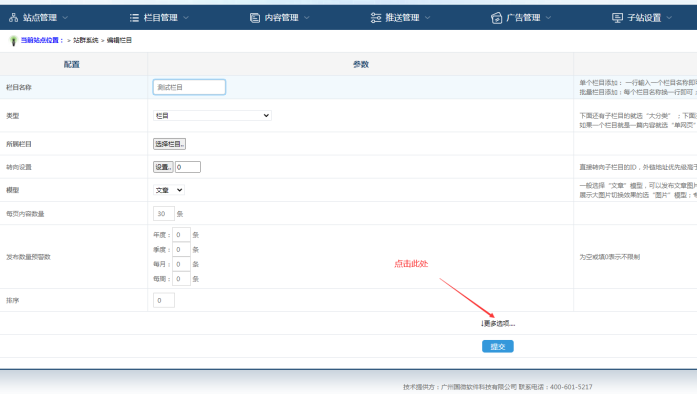Click the 每页内容数量 input field
This screenshot has height=395, width=697.
164,214
